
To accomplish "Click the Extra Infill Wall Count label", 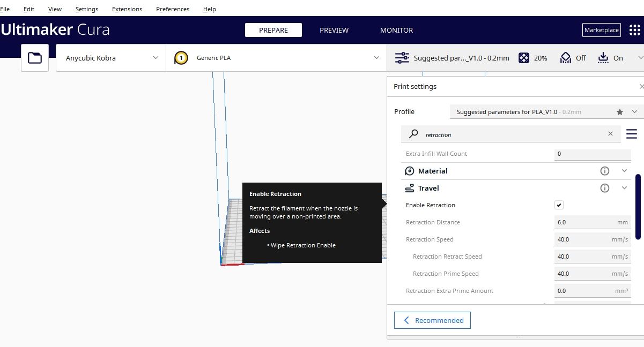I will [x=436, y=154].
